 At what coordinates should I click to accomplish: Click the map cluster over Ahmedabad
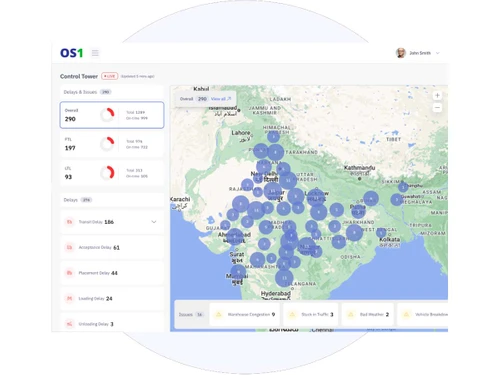pyautogui.click(x=235, y=237)
